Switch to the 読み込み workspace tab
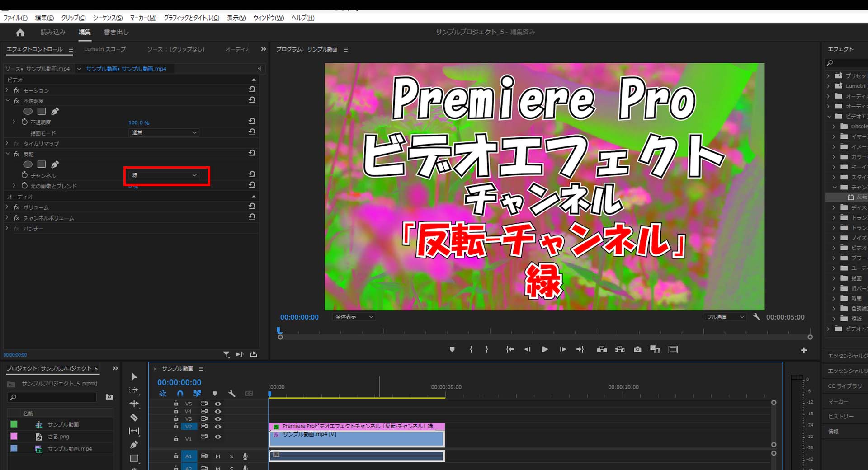Screen dimensions: 868x470 click(x=53, y=32)
